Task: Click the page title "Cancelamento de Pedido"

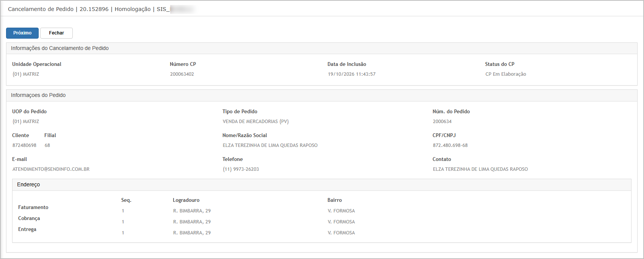Action: pos(41,9)
